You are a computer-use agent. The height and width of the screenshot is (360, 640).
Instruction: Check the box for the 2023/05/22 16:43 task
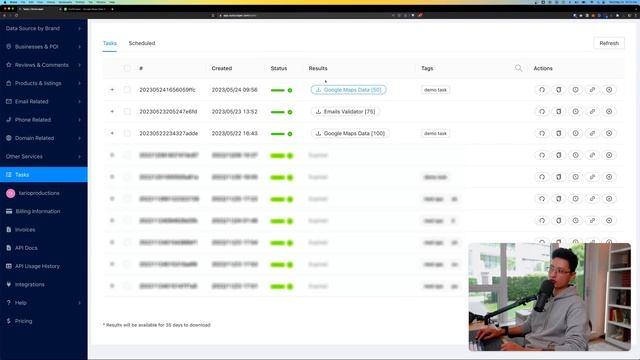127,133
